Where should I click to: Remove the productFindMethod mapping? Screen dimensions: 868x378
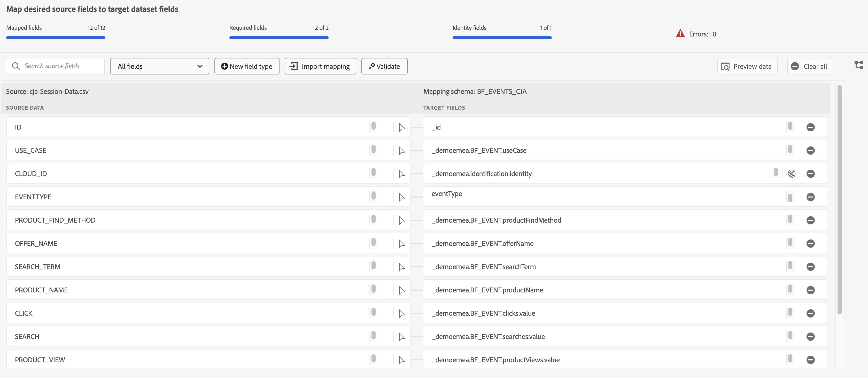click(x=810, y=220)
